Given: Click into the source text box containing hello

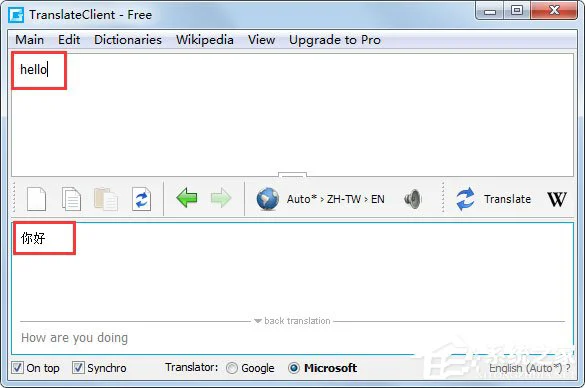Looking at the screenshot, I should [x=292, y=115].
